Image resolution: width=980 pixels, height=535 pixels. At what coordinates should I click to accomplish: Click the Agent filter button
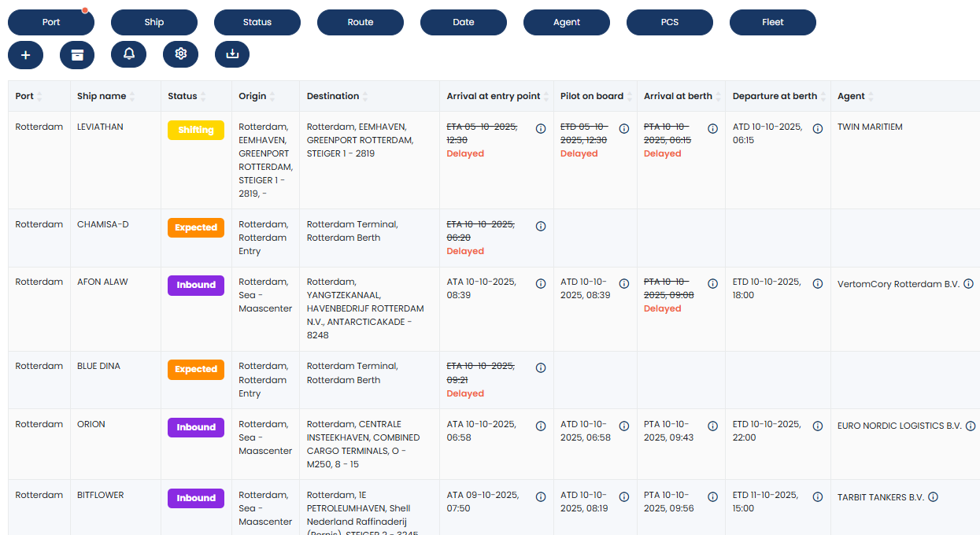tap(567, 22)
